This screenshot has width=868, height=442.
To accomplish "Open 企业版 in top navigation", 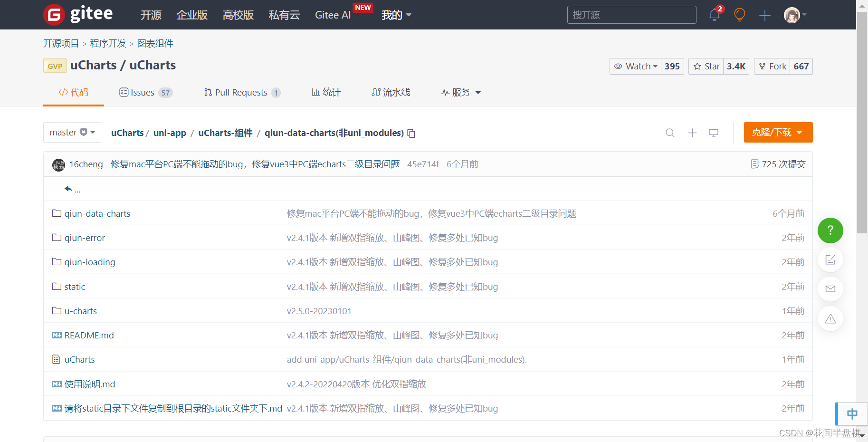I will [x=192, y=15].
